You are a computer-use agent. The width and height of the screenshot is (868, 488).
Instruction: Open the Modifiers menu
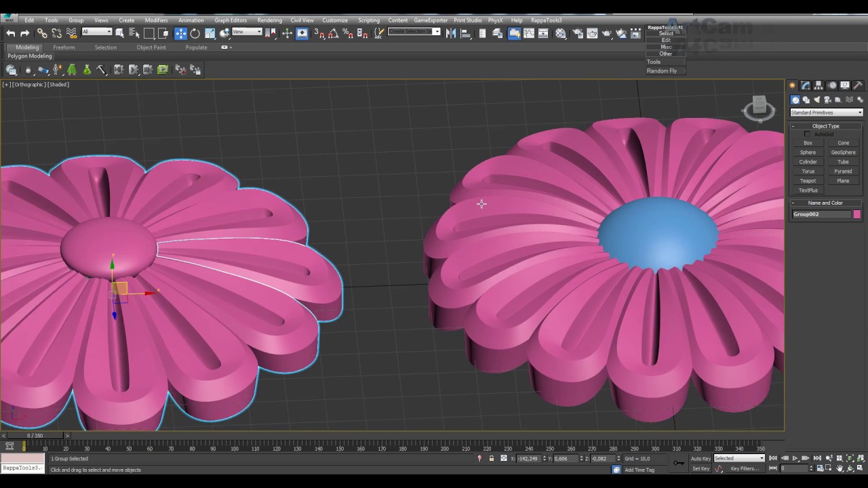click(x=156, y=20)
